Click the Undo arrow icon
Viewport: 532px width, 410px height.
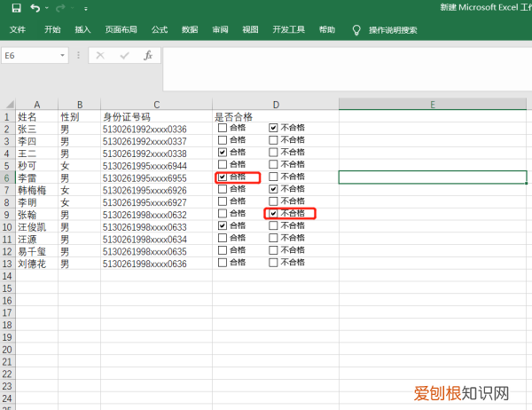[35, 8]
